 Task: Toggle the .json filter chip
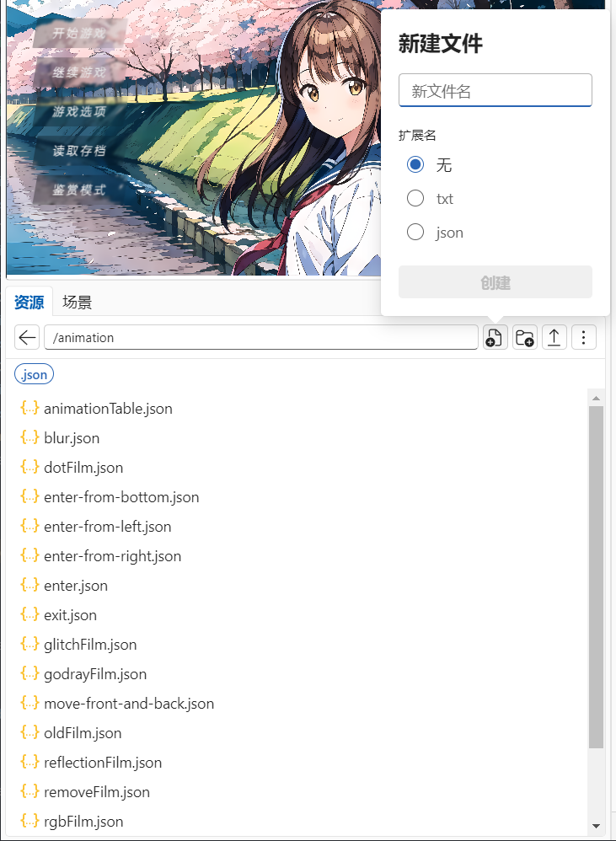(x=35, y=374)
